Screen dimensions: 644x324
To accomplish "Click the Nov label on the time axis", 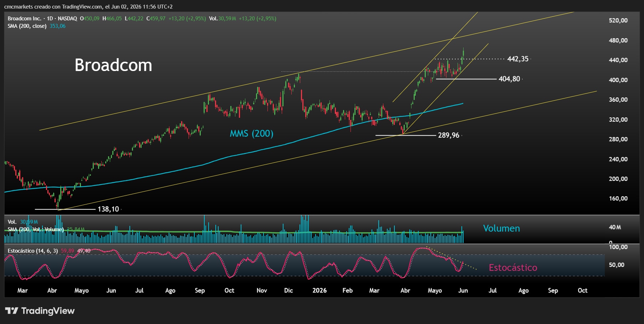I will pos(262,290).
